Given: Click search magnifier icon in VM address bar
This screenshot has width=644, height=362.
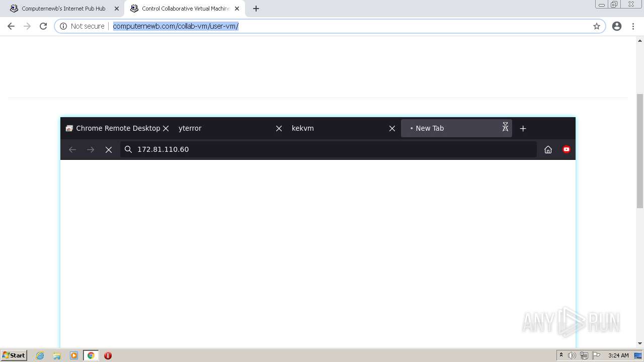Looking at the screenshot, I should (x=128, y=149).
